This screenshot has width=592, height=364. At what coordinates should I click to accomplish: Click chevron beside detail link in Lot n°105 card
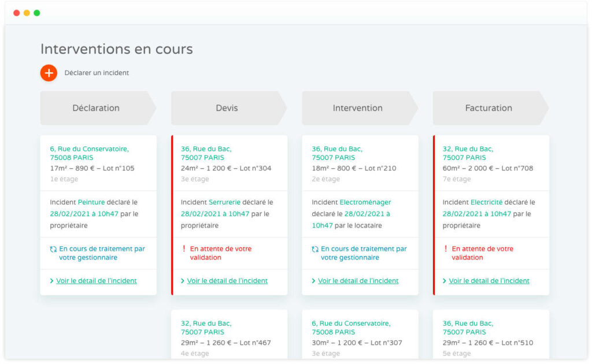pyautogui.click(x=51, y=281)
